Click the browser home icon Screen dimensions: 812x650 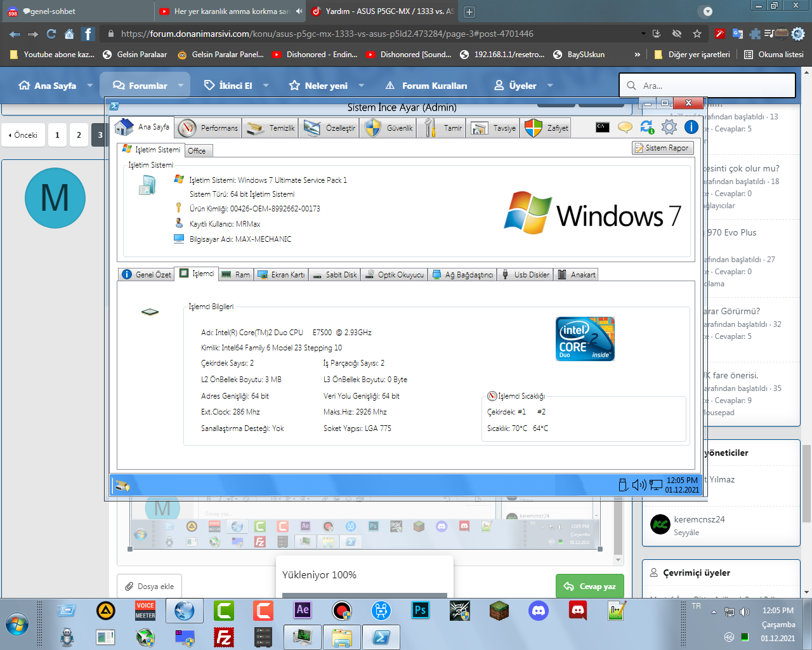pos(69,34)
